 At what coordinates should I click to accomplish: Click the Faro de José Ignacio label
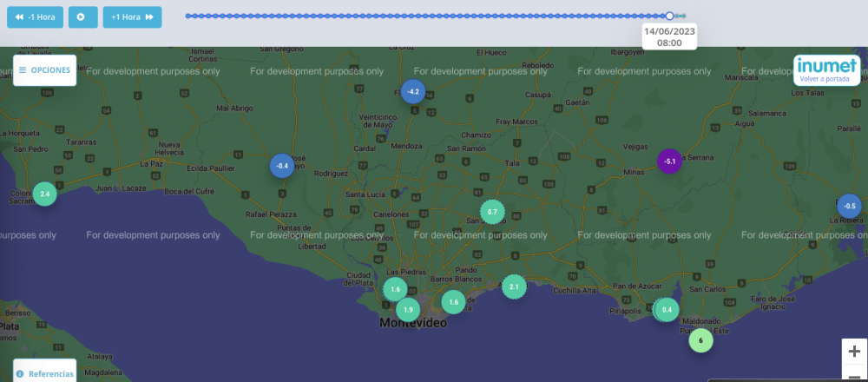(x=773, y=303)
